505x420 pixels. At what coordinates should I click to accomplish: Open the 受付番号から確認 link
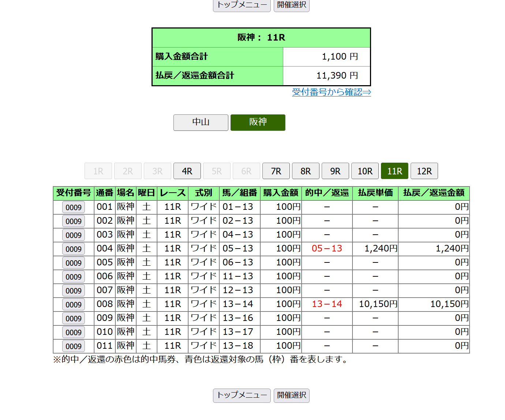[331, 92]
